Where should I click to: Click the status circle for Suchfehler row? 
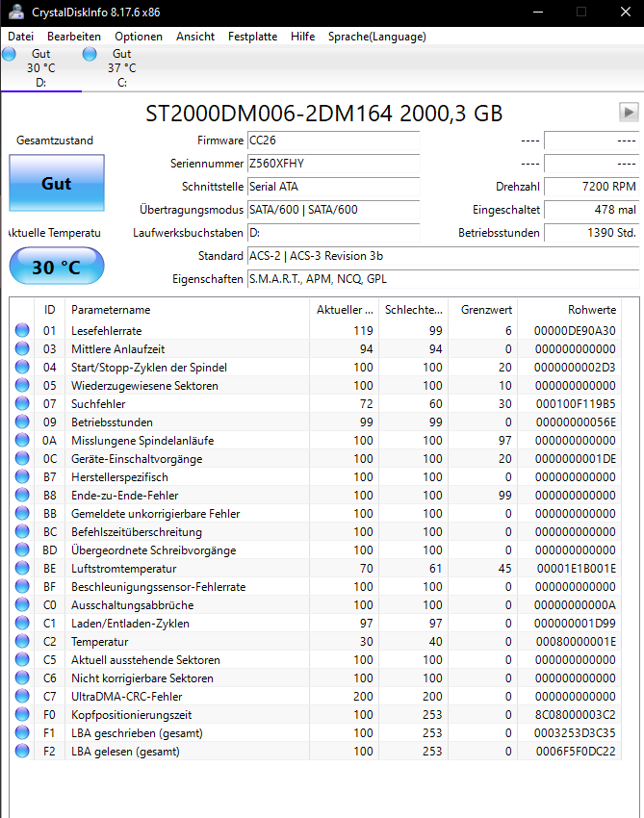click(22, 403)
